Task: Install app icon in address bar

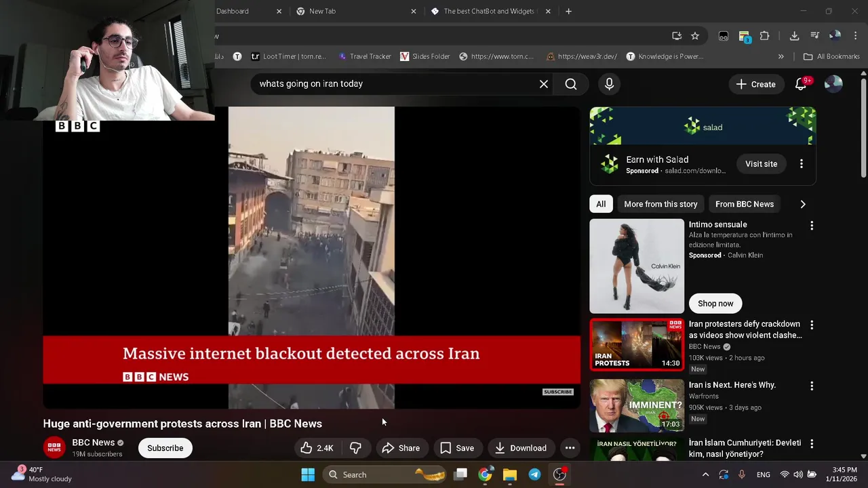Action: click(676, 36)
